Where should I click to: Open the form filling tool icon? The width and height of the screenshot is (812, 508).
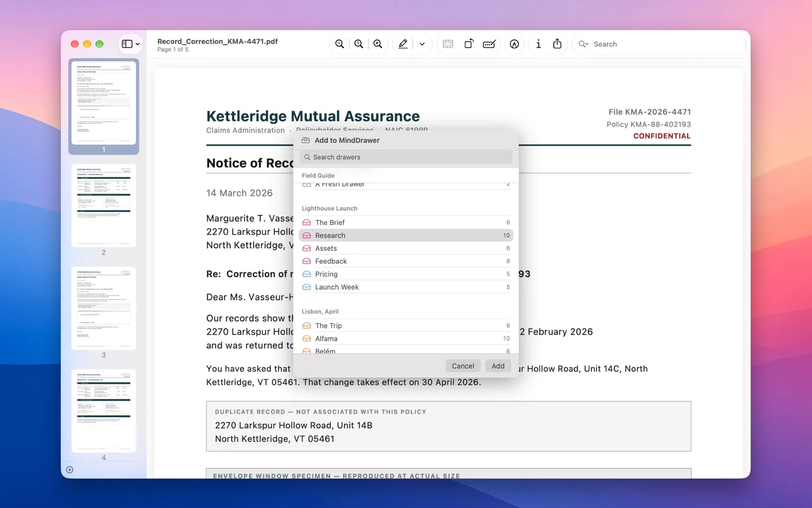point(489,44)
